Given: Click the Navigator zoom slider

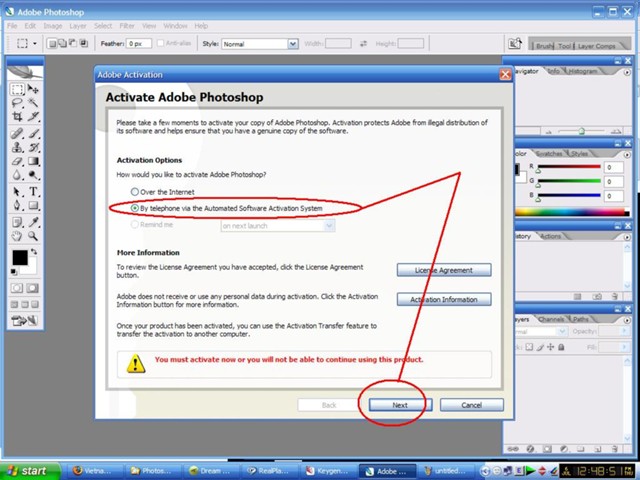Looking at the screenshot, I should point(581,131).
